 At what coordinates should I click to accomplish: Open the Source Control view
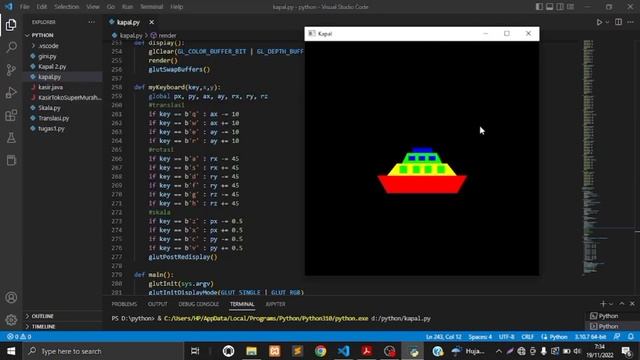11,70
